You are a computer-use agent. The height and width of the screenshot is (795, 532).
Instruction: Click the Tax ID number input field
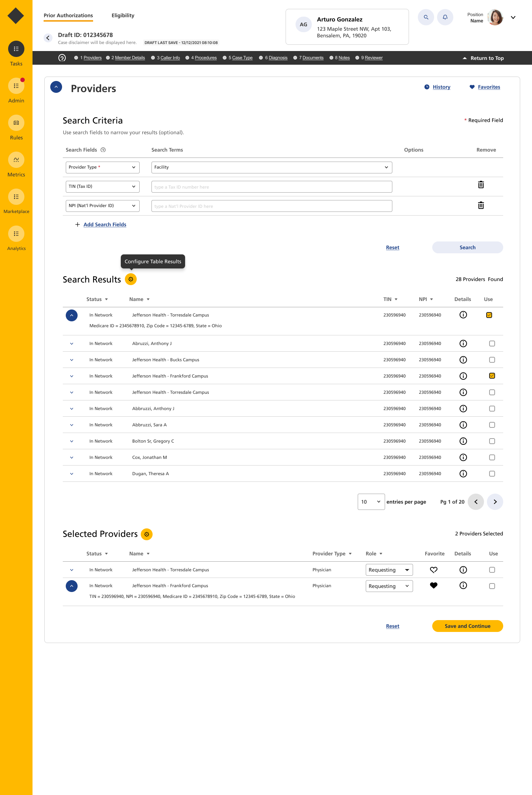272,187
